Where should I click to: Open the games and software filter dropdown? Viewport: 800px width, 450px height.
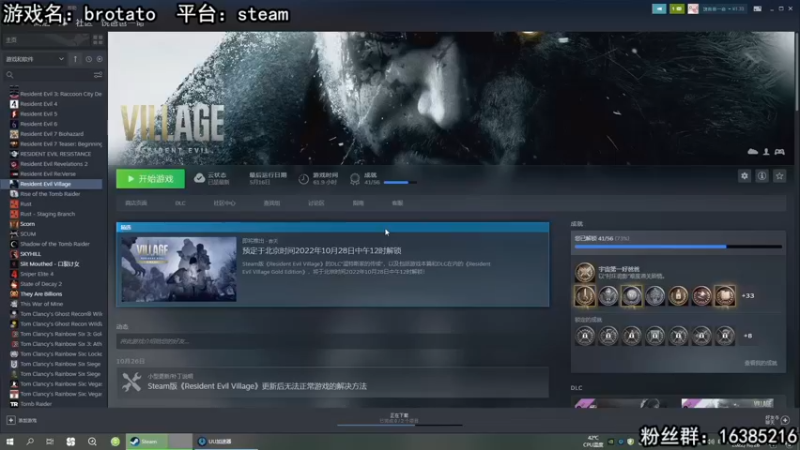[35, 59]
